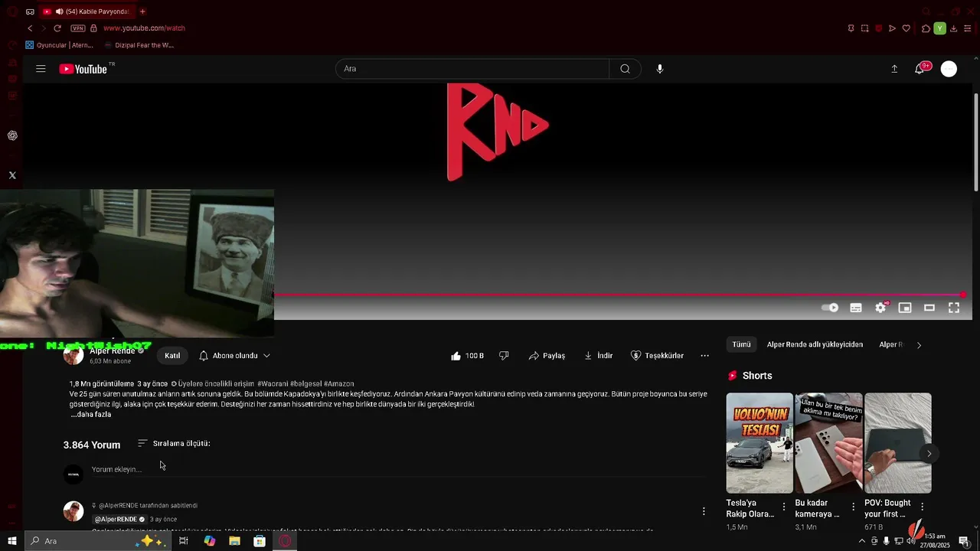Screen dimensions: 980x551
Task: Open browser downloads icon
Action: coord(954,28)
